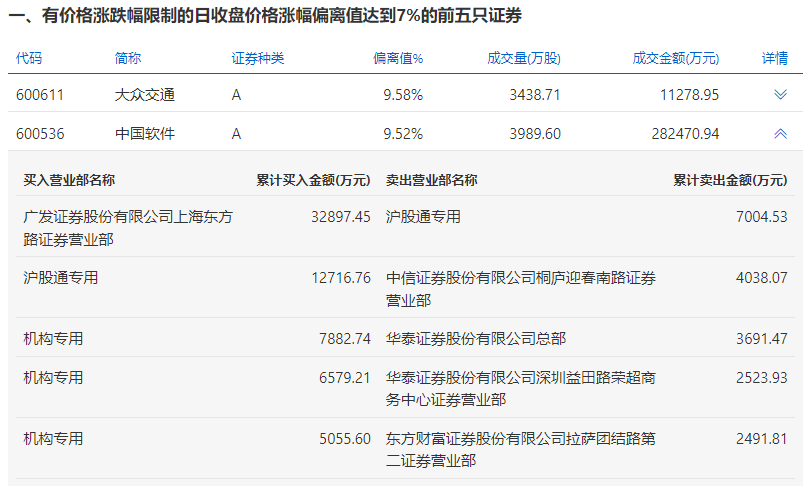
Task: Click sell amount 2491.81
Action: coord(761,439)
